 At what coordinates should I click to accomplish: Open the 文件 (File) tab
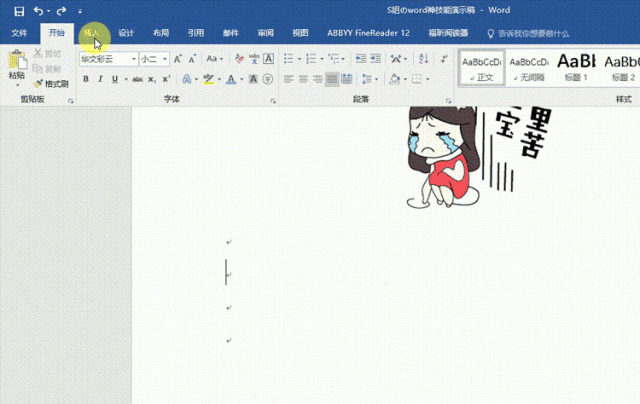click(x=19, y=33)
